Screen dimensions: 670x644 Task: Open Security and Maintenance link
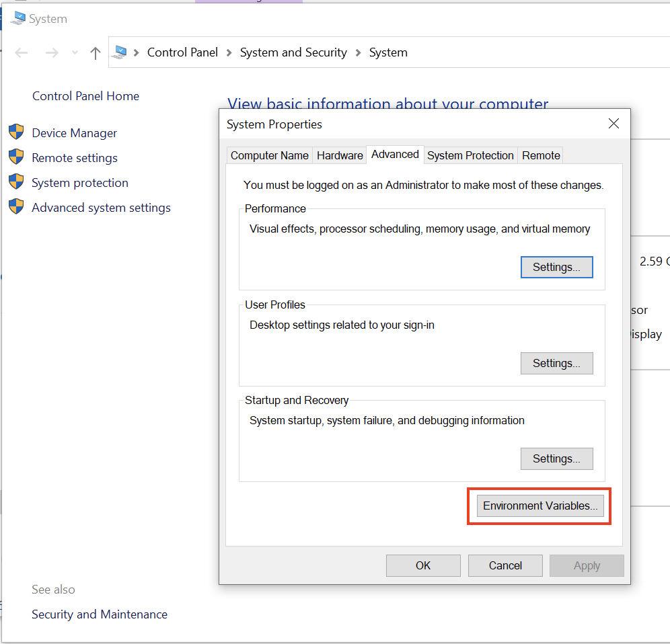click(100, 614)
